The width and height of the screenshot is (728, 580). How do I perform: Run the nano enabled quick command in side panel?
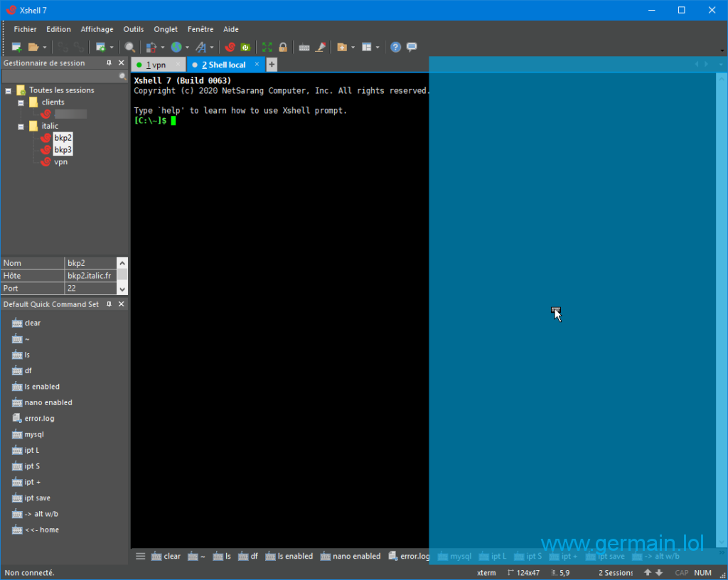click(x=48, y=402)
